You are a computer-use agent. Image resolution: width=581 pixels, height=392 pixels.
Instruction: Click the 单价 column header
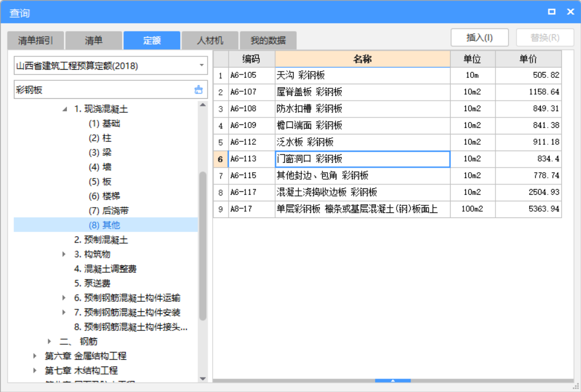point(529,59)
